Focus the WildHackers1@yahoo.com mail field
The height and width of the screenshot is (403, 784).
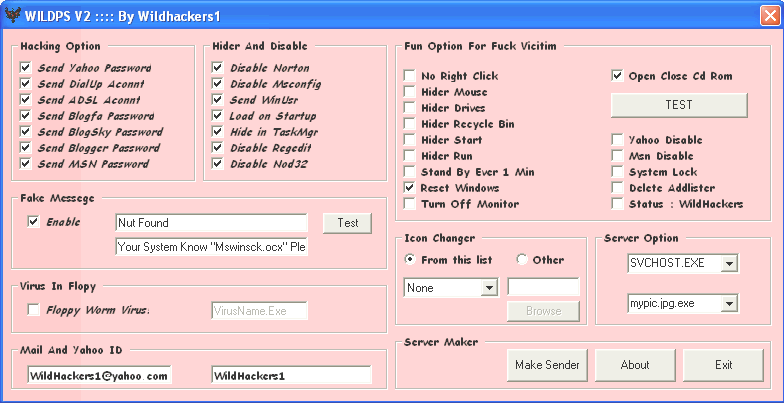[99, 375]
